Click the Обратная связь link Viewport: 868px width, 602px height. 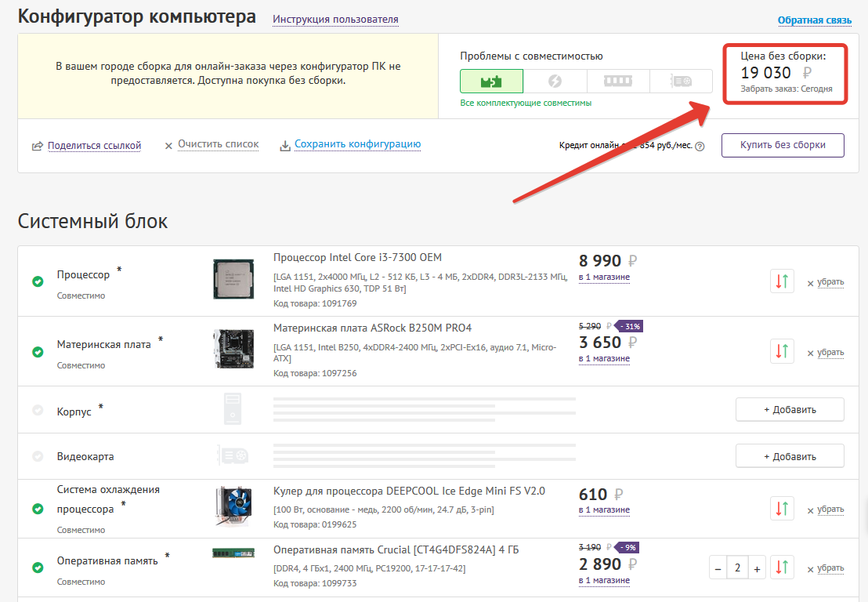(813, 20)
